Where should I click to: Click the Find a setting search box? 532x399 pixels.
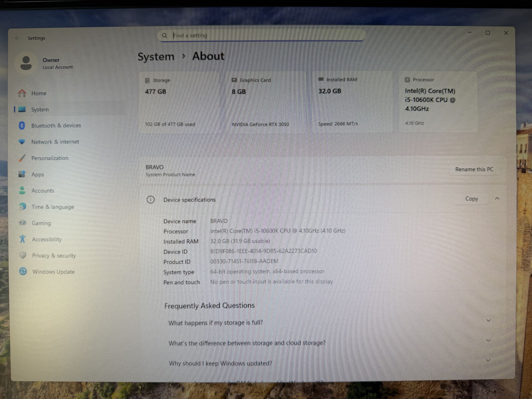click(263, 36)
